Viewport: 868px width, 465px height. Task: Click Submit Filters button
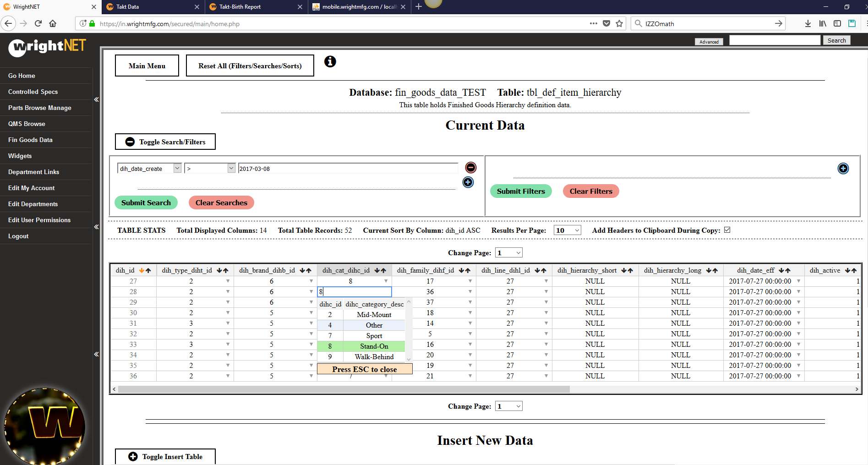click(521, 191)
